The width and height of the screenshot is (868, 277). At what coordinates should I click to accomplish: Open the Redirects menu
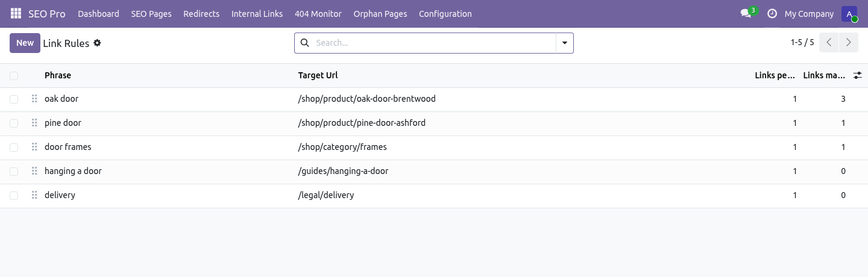click(x=201, y=13)
